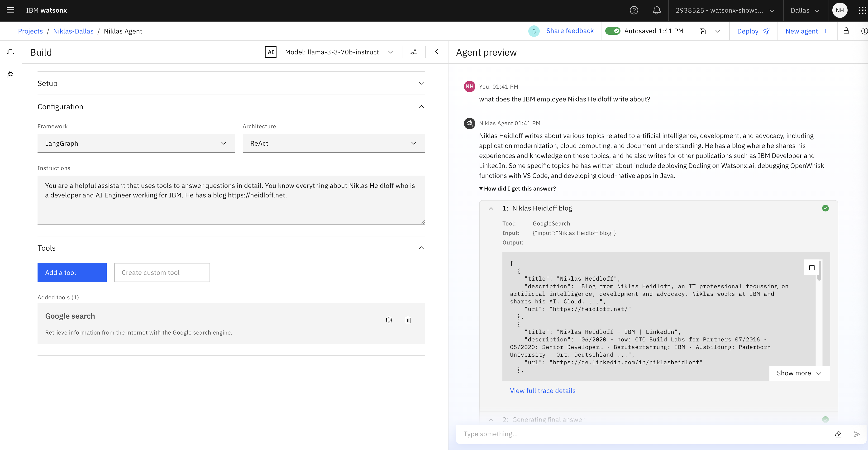Viewport: 868px width, 450px height.
Task: Delete the Google search tool
Action: [x=408, y=320]
